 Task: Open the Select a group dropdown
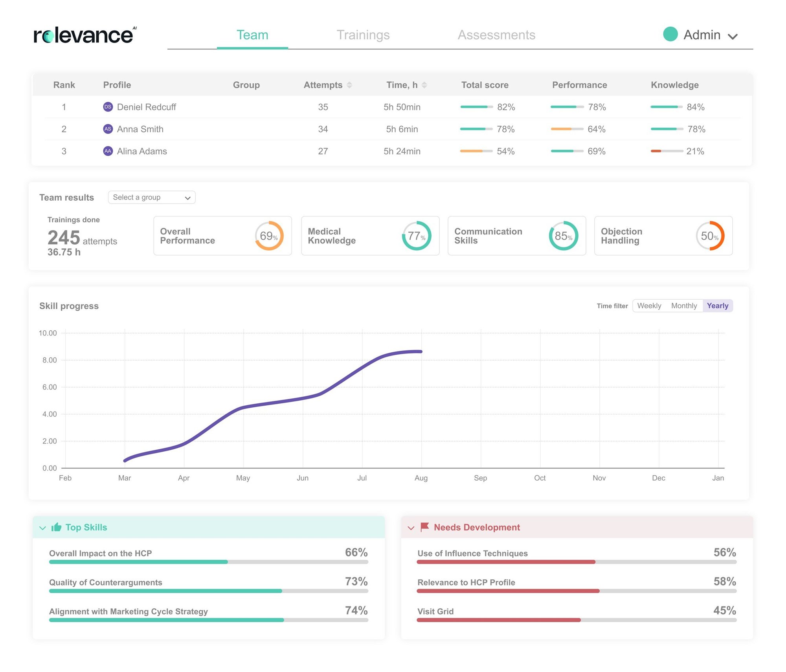[x=151, y=197]
